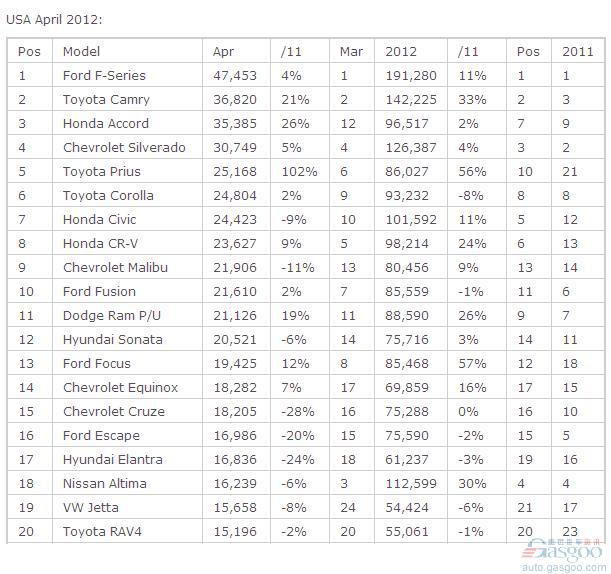Open the auto.gasgoo.com link text
The image size is (611, 574).
tap(563, 567)
